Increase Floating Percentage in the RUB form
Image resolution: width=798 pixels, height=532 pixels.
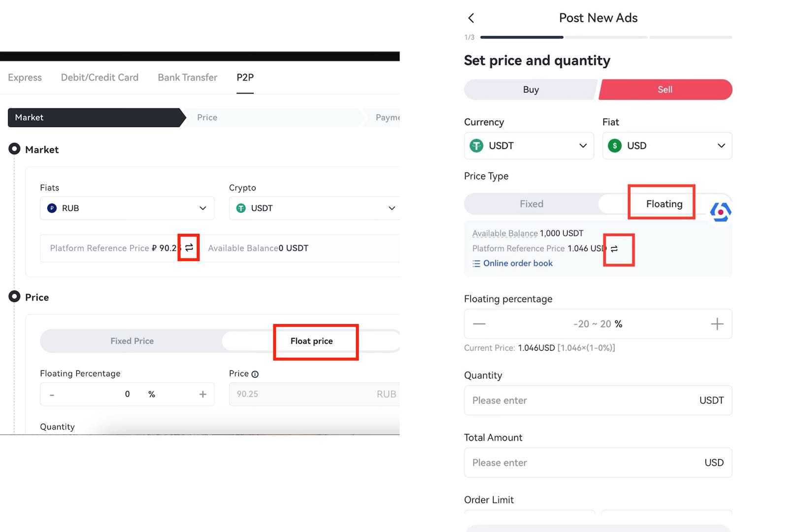[202, 394]
